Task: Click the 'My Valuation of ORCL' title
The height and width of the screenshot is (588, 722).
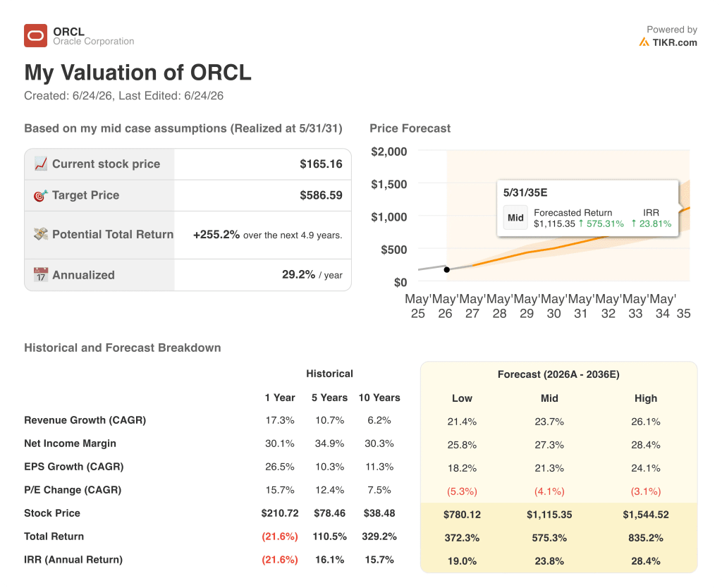Action: click(x=137, y=73)
